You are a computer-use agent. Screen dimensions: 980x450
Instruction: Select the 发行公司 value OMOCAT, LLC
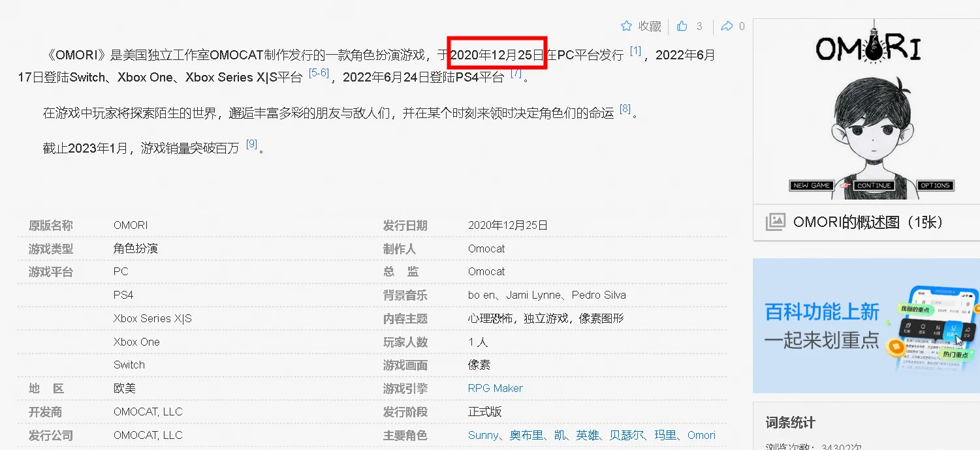pyautogui.click(x=148, y=435)
